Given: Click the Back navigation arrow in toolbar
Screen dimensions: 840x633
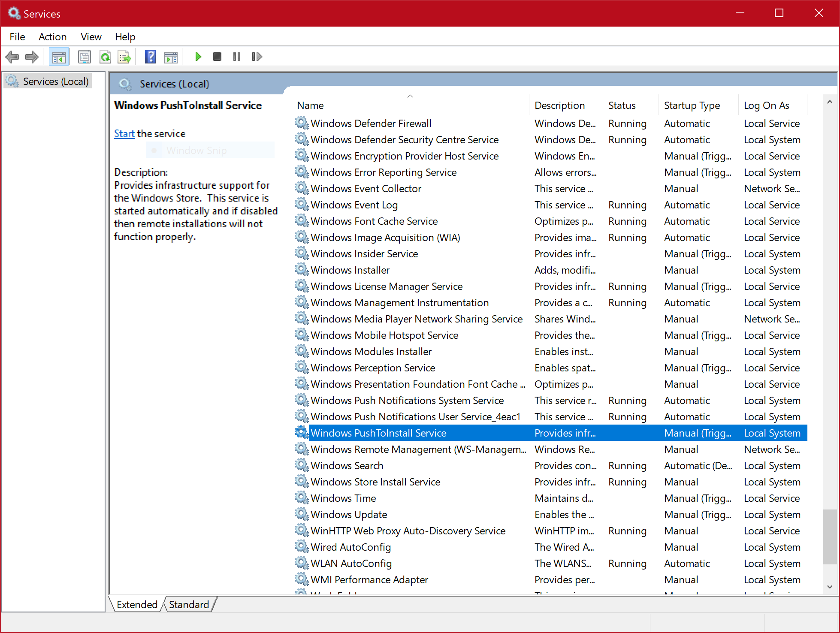Looking at the screenshot, I should [x=12, y=57].
